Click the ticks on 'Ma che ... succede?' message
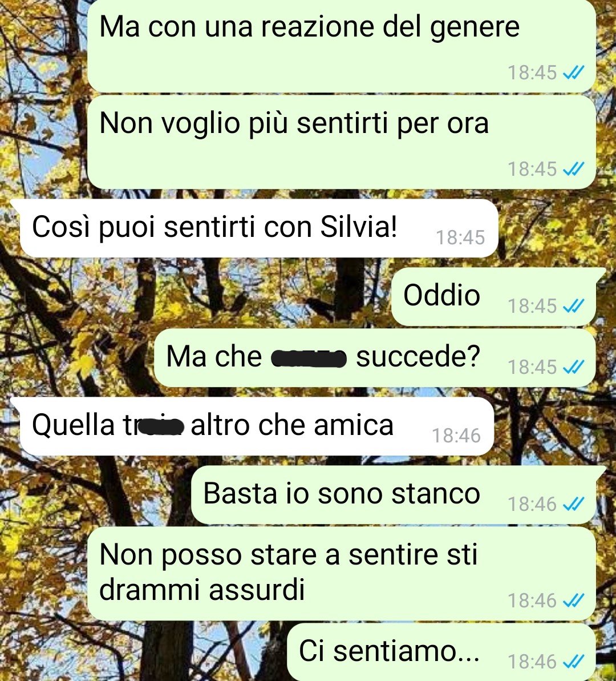The image size is (616, 681). click(573, 367)
